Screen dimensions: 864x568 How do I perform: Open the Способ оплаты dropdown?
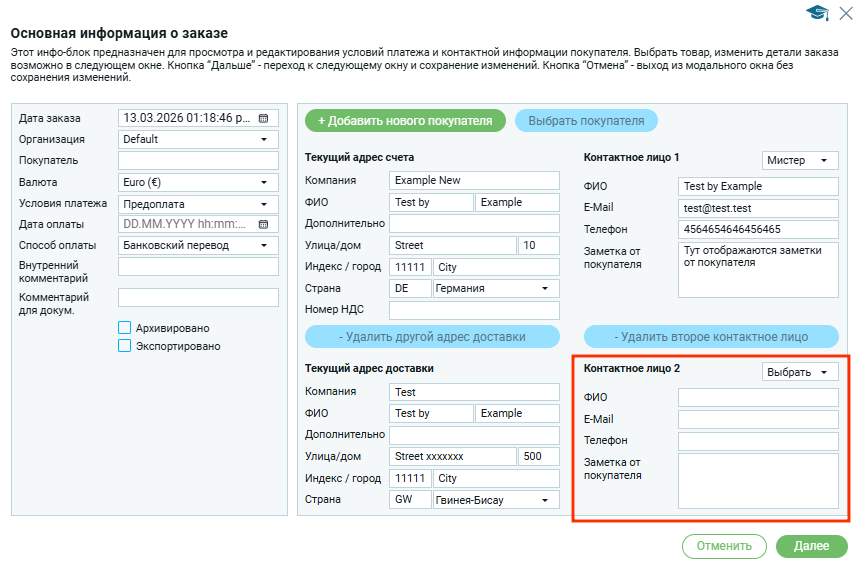198,246
